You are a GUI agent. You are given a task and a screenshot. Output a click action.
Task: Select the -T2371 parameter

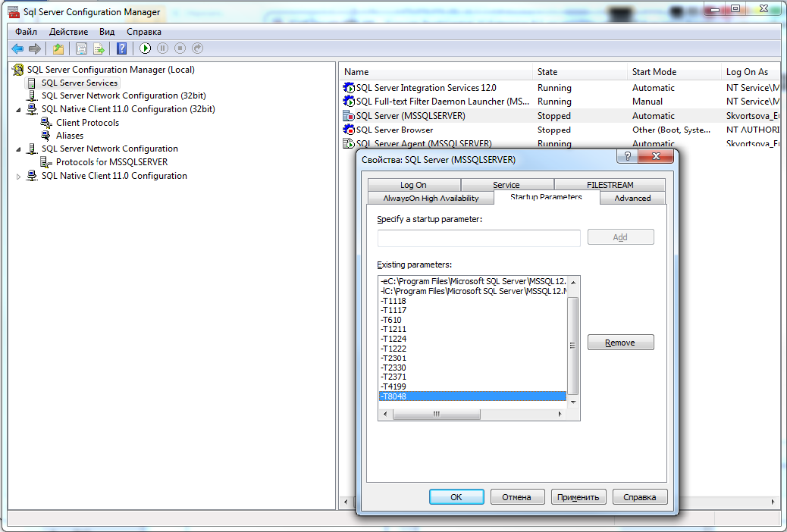coord(473,377)
